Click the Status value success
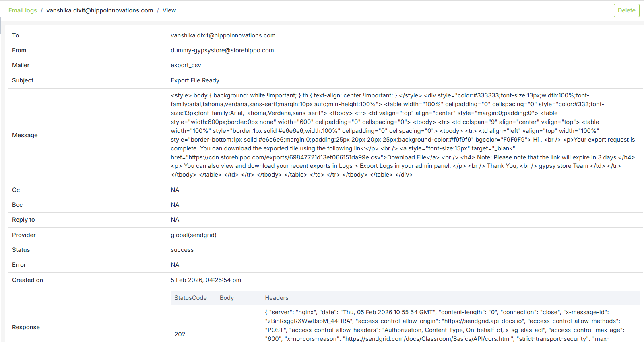The height and width of the screenshot is (342, 644). 182,250
